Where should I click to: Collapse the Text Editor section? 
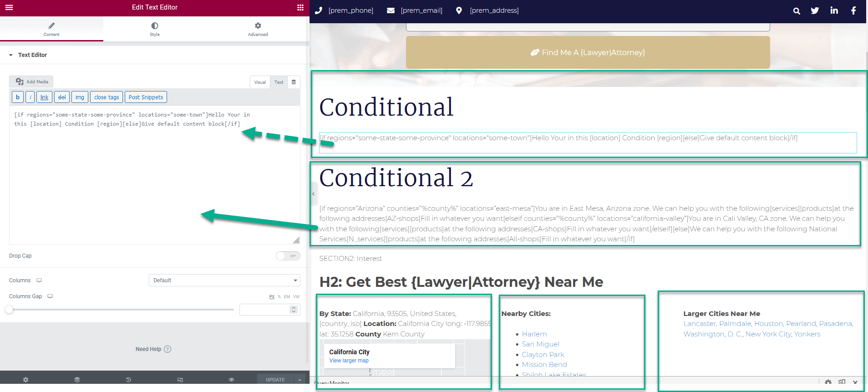tap(11, 55)
